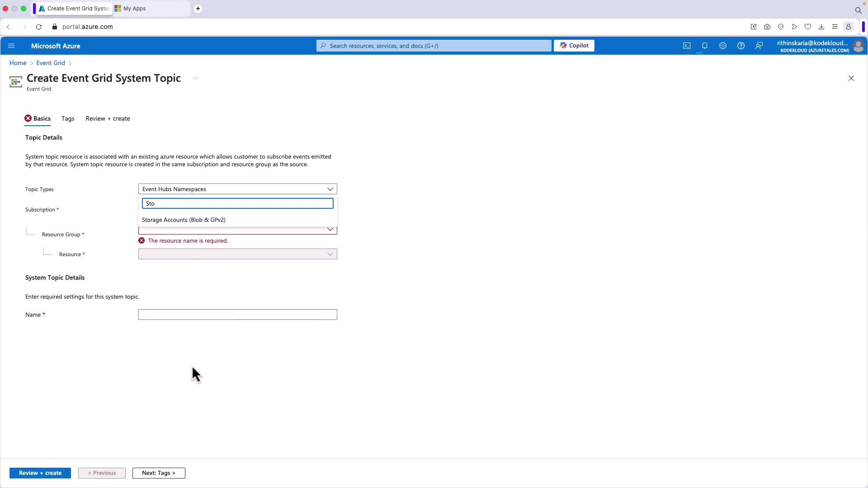868x488 pixels.
Task: Open the Azure portal hamburger menu
Action: coord(11,46)
